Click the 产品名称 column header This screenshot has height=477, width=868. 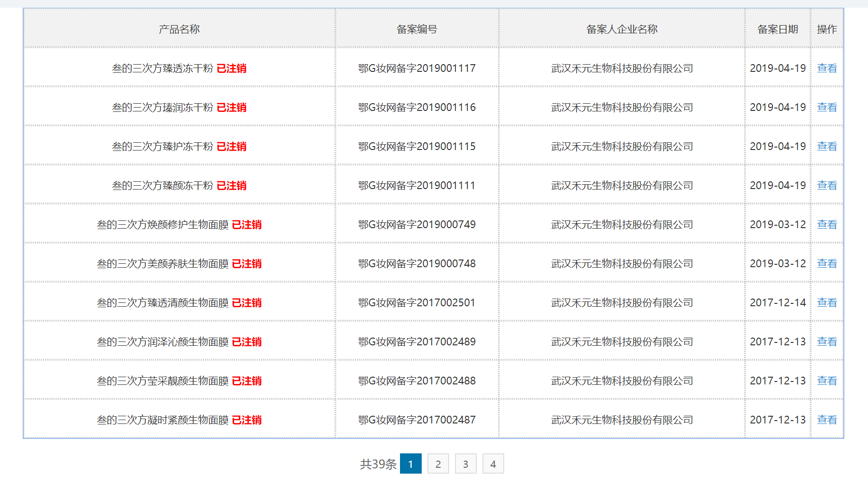point(179,29)
